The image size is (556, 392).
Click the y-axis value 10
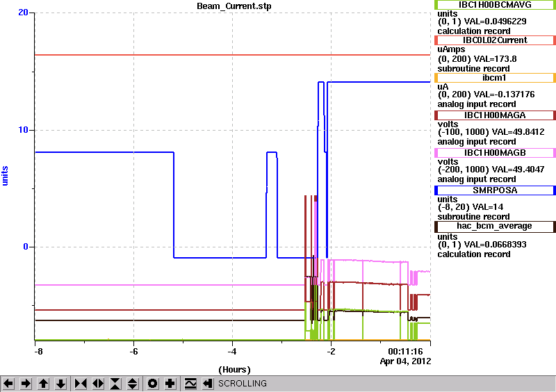(23, 130)
